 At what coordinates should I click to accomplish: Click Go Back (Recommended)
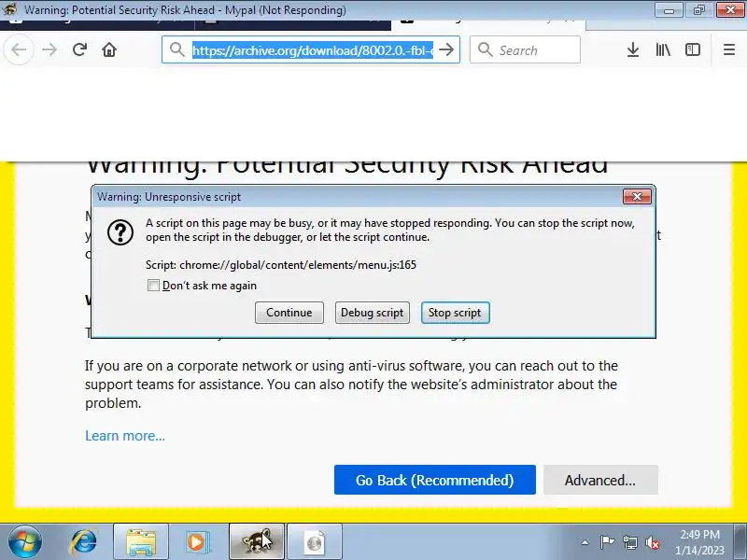click(x=434, y=480)
